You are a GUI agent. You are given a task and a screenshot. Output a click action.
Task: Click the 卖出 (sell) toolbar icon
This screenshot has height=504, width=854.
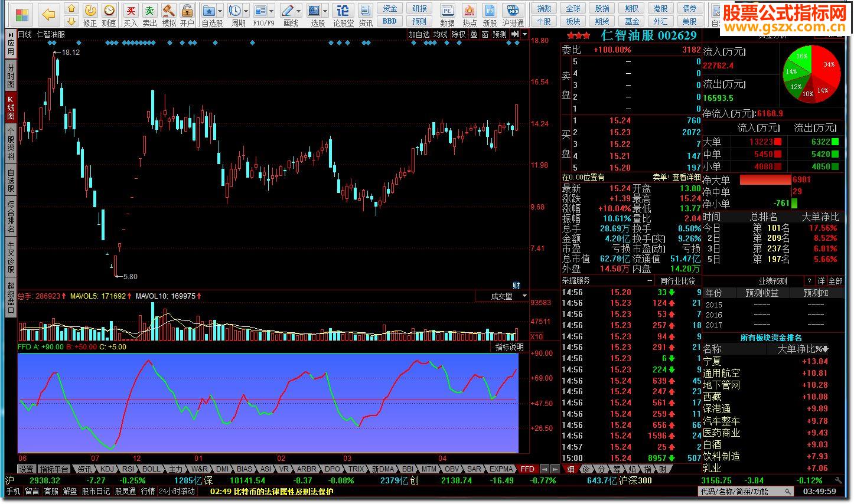coord(150,14)
